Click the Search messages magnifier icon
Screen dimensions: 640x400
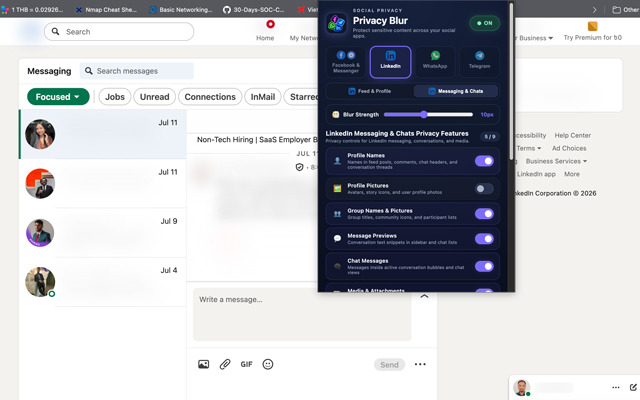click(88, 71)
